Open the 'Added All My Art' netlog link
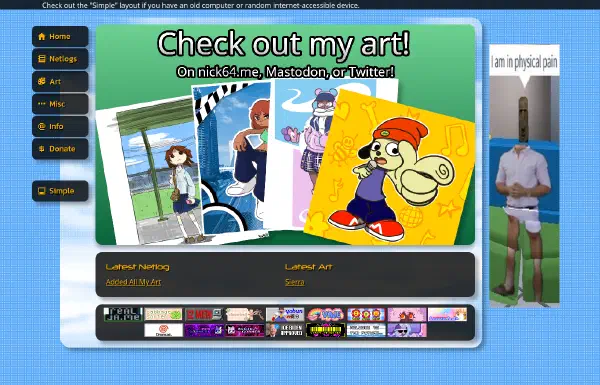Screen dimensions: 600x385 (x=133, y=282)
